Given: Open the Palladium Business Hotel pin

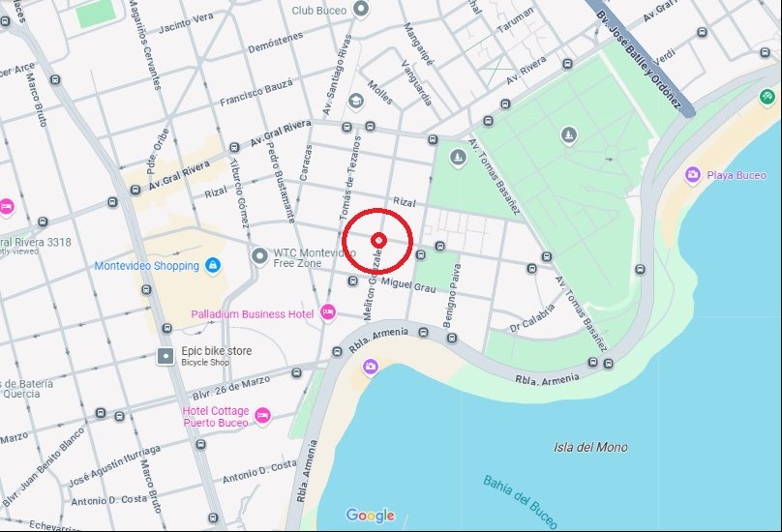Looking at the screenshot, I should click(x=328, y=312).
